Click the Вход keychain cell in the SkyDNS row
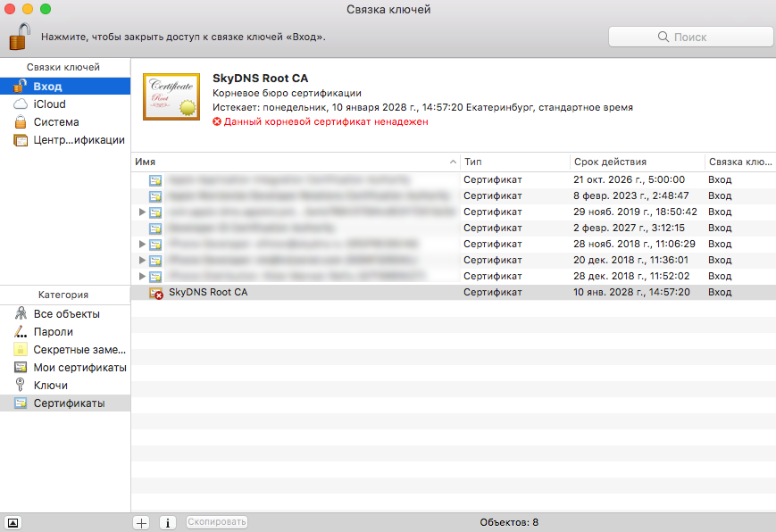 coord(720,292)
